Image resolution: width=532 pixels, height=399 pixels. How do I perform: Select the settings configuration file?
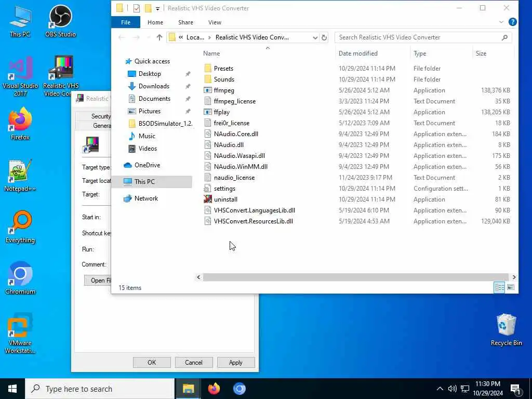click(224, 188)
